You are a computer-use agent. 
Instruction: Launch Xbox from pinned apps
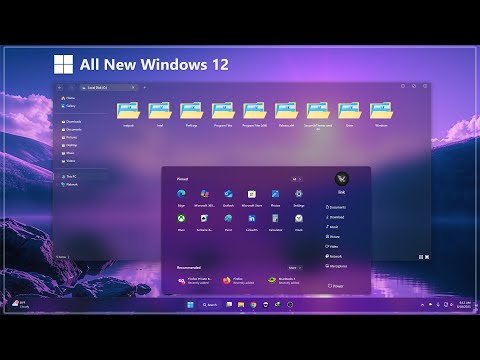(x=181, y=219)
